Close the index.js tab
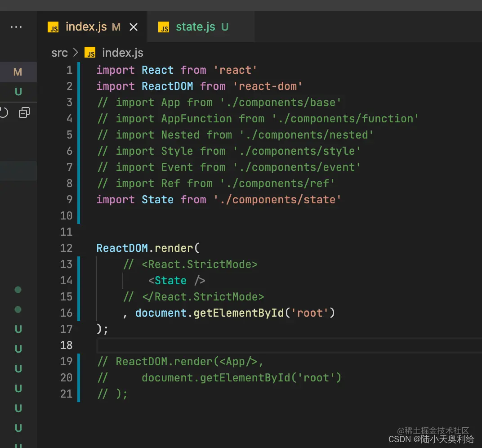The height and width of the screenshot is (448, 482). (134, 27)
